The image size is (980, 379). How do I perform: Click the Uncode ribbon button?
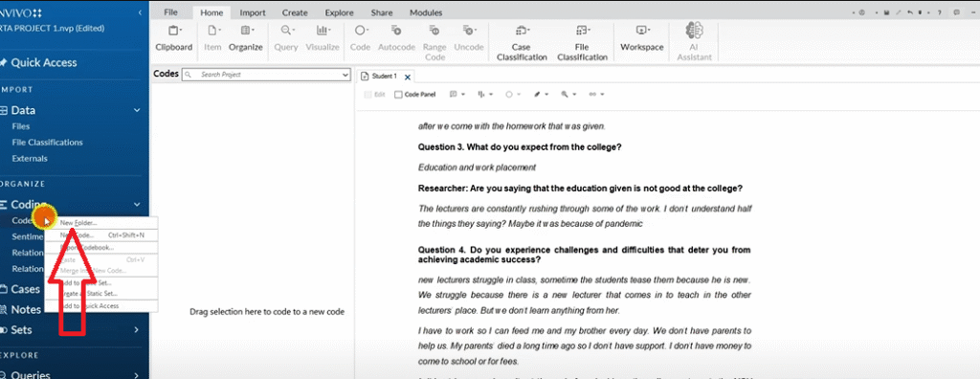(x=469, y=37)
